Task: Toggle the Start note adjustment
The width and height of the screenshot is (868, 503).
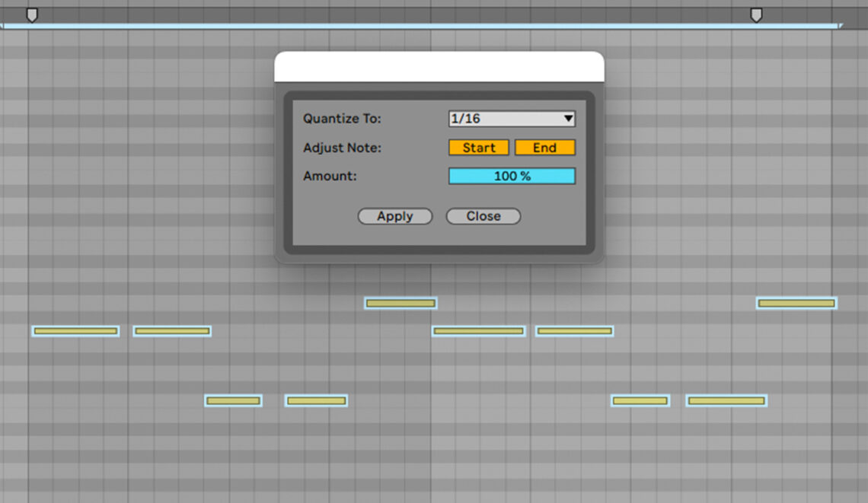Action: coord(478,147)
